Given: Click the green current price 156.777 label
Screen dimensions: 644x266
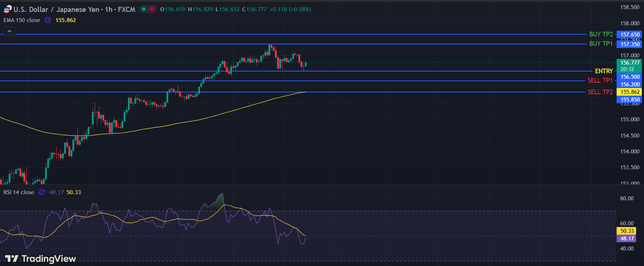Looking at the screenshot, I should (630, 63).
